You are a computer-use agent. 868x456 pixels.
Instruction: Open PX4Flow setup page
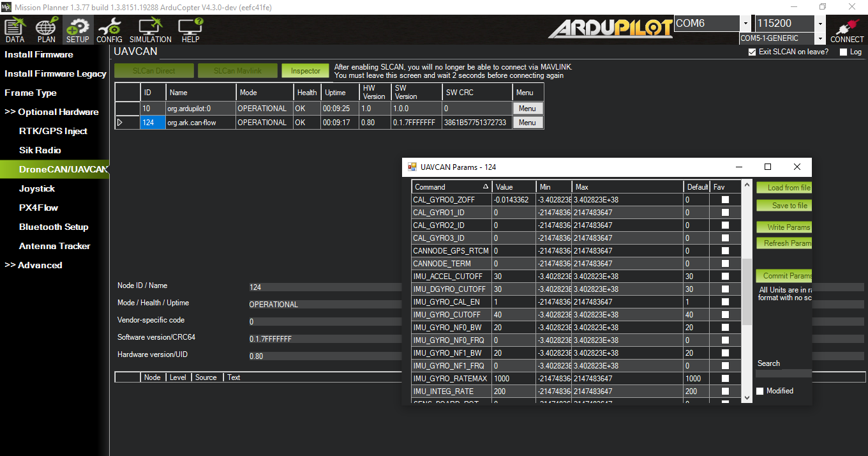[x=39, y=208]
